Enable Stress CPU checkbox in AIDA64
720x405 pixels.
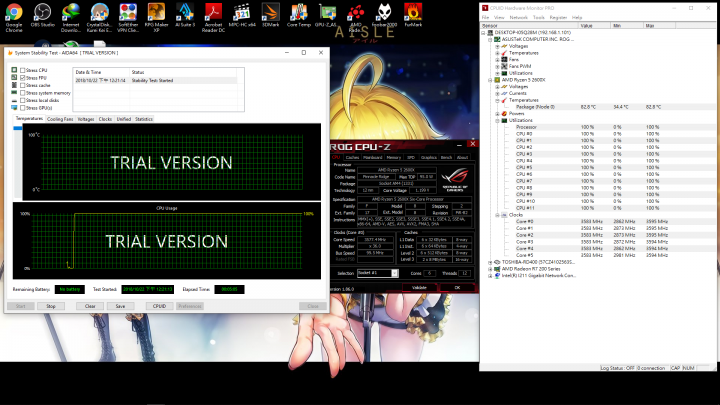[22, 70]
